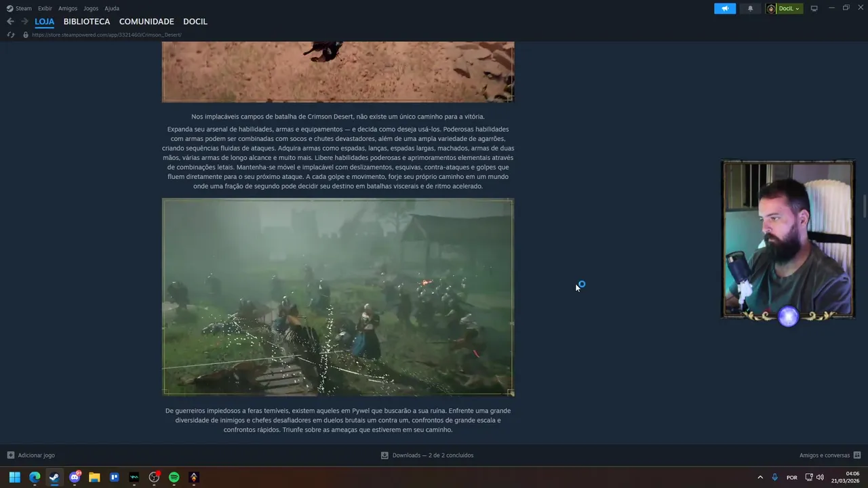Click the paragraph starting 'De guerreiros impiedosos'
The width and height of the screenshot is (868, 488).
338,420
